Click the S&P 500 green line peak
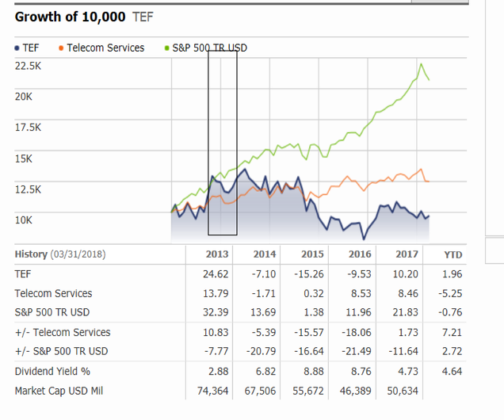 [422, 64]
